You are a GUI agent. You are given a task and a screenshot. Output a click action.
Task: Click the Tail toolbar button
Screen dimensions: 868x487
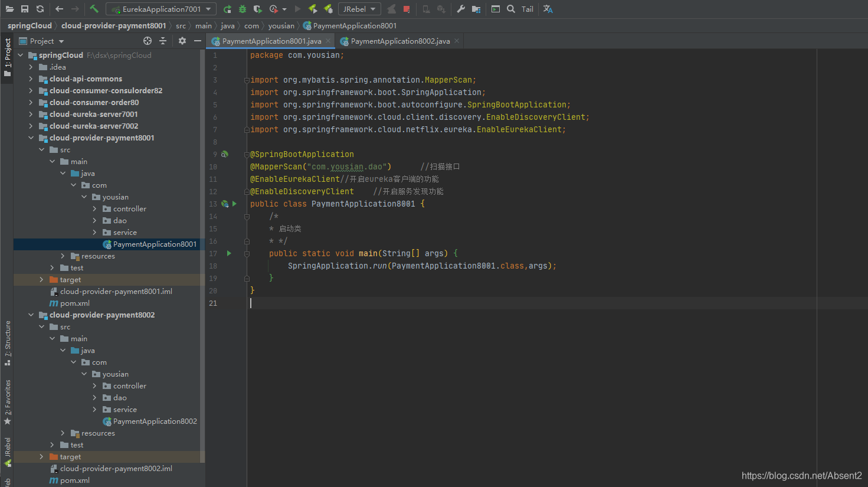click(x=528, y=9)
